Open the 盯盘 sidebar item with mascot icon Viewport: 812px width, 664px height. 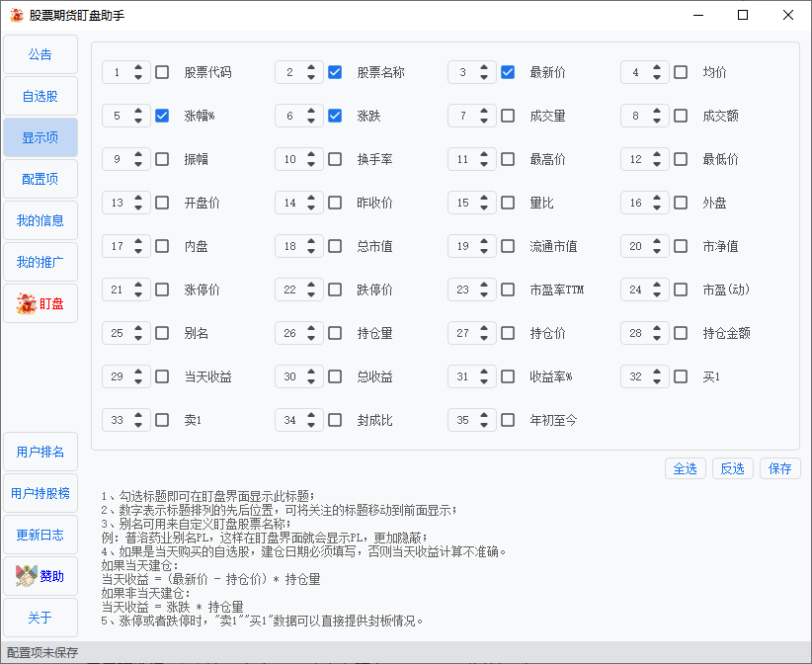(x=41, y=303)
